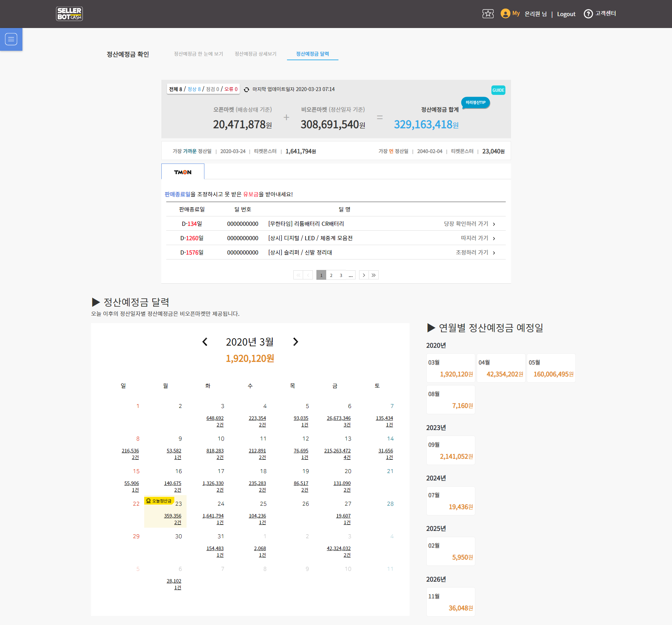The width and height of the screenshot is (672, 625).
Task: Go to page 2 of deal list
Action: 331,275
